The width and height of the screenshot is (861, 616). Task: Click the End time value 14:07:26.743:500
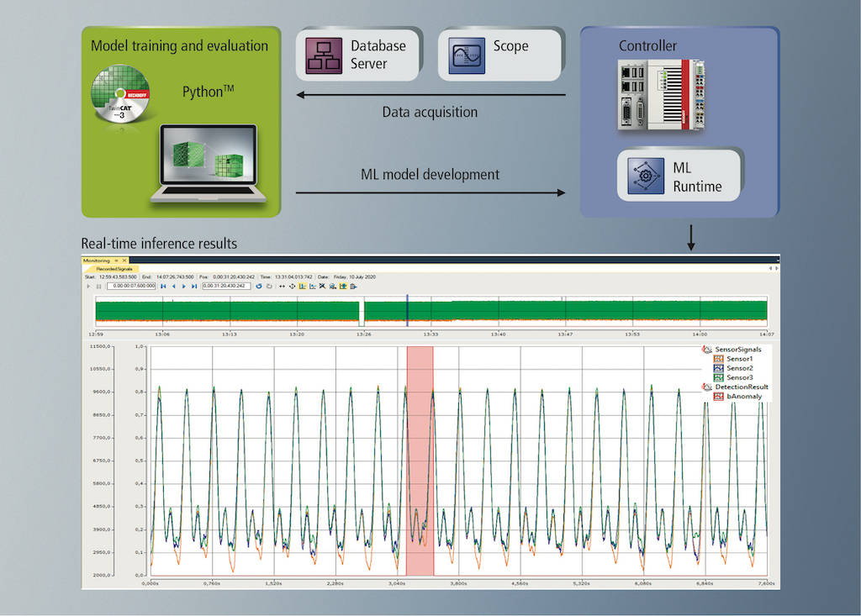175,277
